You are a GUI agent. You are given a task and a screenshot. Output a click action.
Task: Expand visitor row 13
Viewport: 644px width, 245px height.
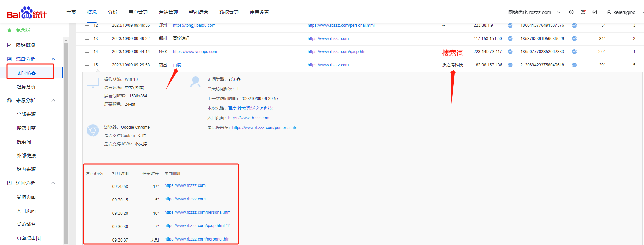pos(87,39)
